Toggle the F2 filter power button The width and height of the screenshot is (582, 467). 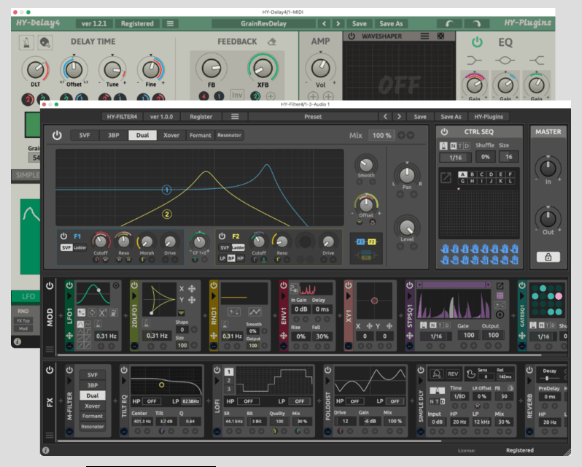coord(222,236)
